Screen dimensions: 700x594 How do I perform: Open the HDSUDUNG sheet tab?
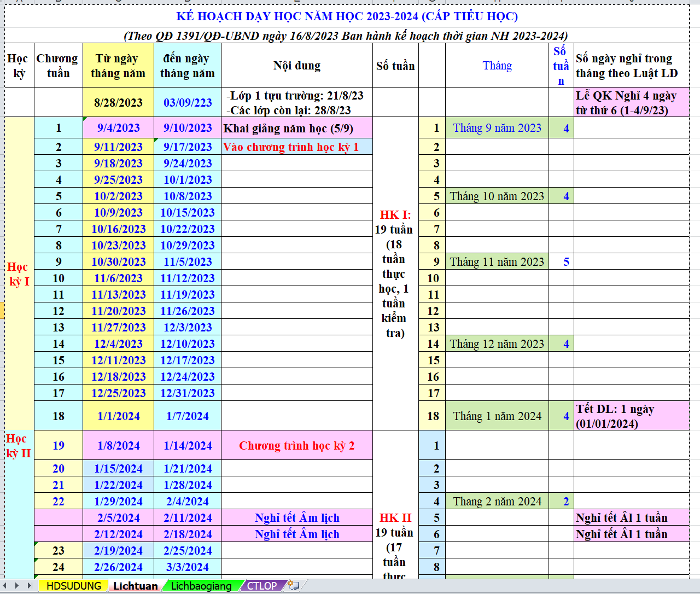(x=74, y=586)
